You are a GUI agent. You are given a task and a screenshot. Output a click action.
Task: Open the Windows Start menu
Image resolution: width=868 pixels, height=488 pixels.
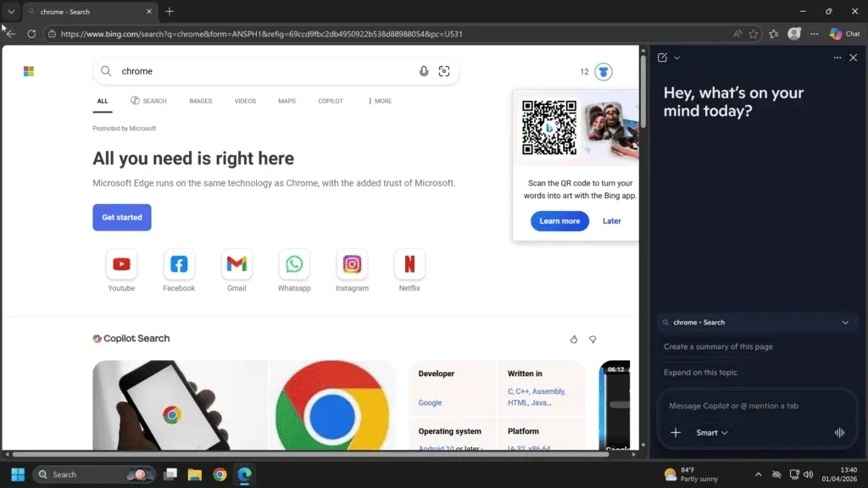[x=18, y=474]
